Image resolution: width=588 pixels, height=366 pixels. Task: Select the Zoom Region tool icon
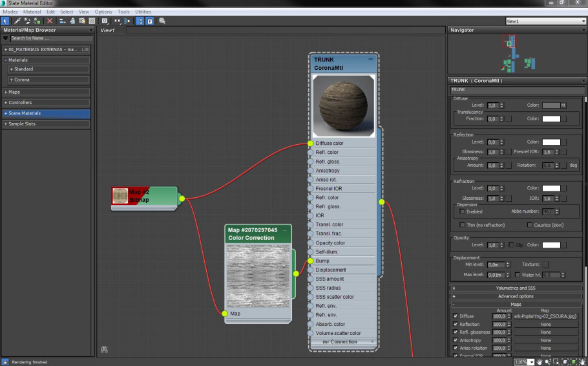click(556, 362)
